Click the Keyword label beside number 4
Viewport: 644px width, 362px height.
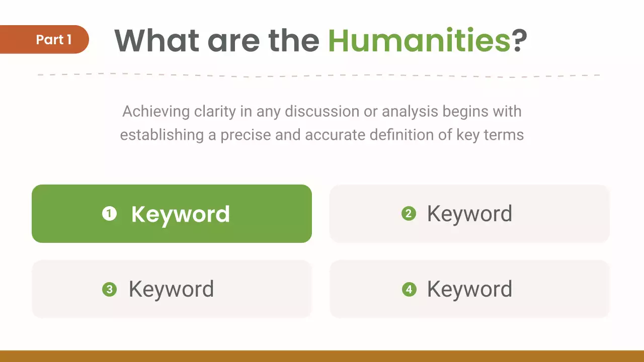tap(469, 290)
